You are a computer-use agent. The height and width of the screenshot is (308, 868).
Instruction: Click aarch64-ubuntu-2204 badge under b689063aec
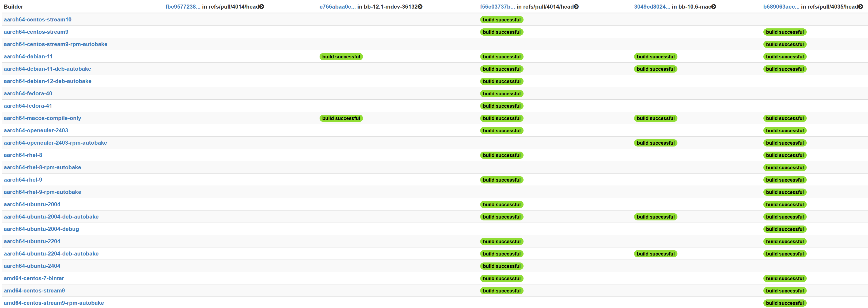click(x=785, y=242)
